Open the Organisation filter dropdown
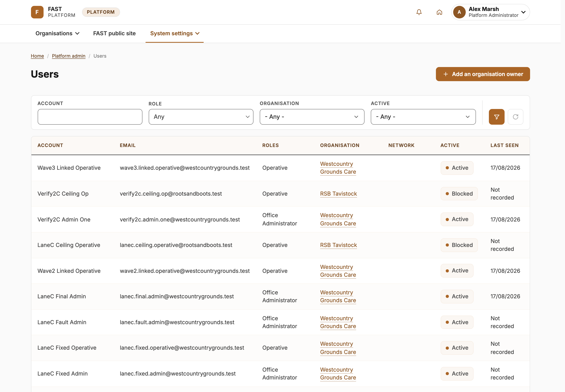The height and width of the screenshot is (392, 565). [x=312, y=117]
